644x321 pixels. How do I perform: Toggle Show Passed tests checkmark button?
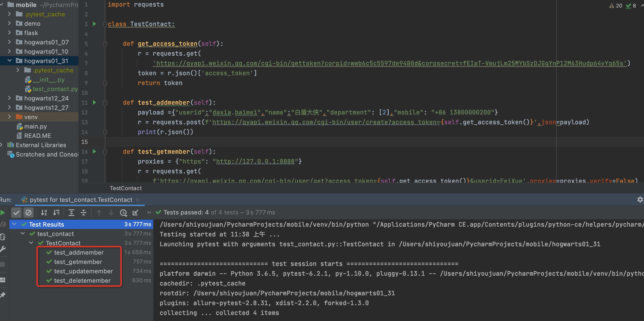(x=16, y=213)
